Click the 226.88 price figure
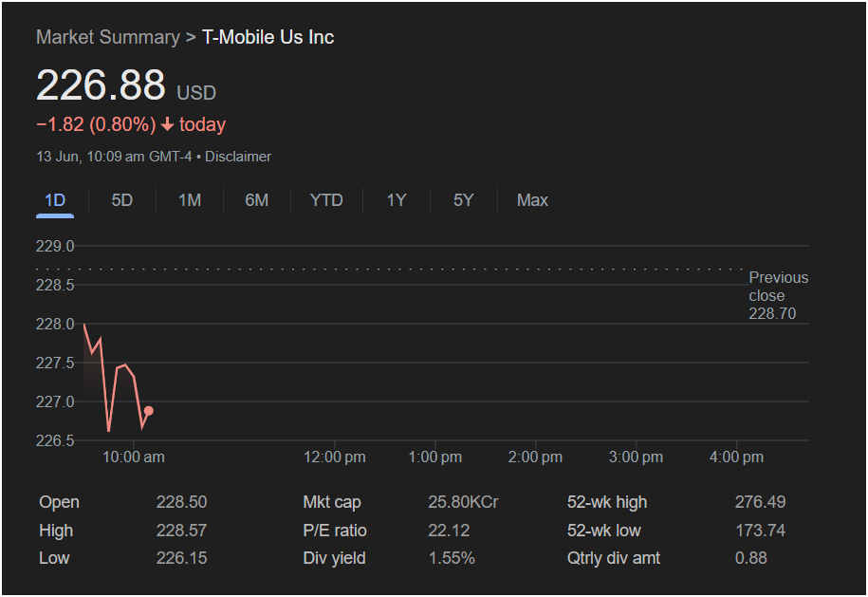The width and height of the screenshot is (868, 597). (x=101, y=85)
